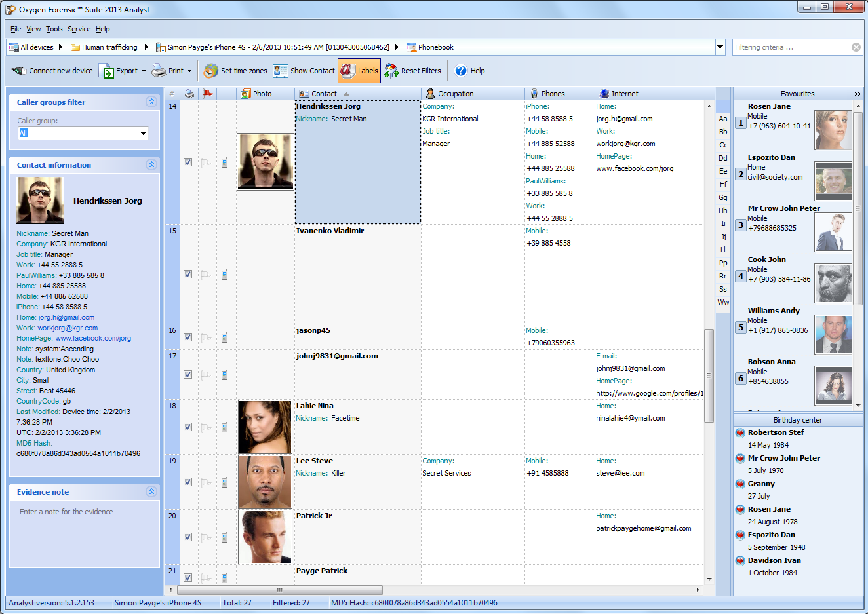Toggle checkbox for Hendrikssen Jorg row
The width and height of the screenshot is (868, 614).
(187, 163)
